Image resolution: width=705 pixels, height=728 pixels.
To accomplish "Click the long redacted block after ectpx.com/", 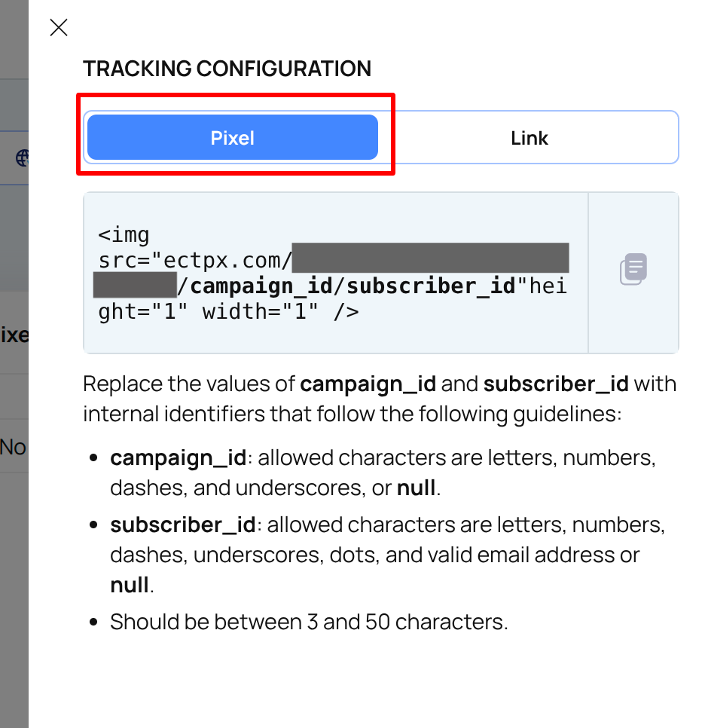I will (x=430, y=258).
